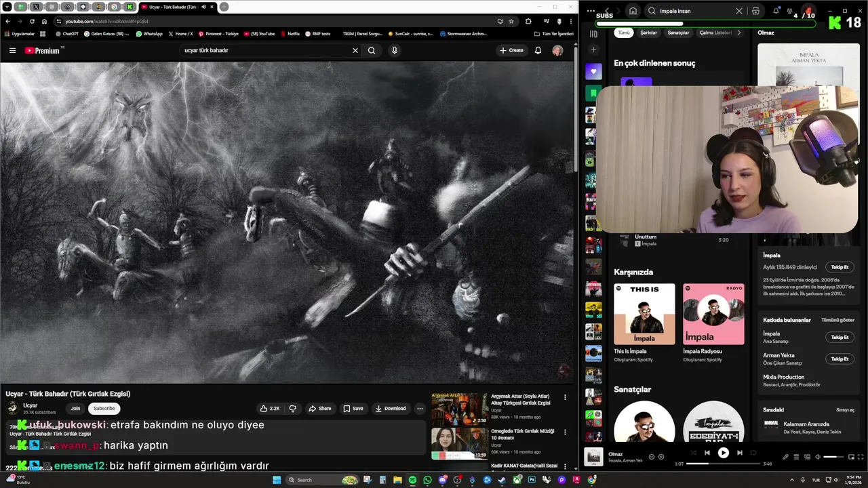
Task: Show more Spotify filter chips with arrow
Action: 738,33
